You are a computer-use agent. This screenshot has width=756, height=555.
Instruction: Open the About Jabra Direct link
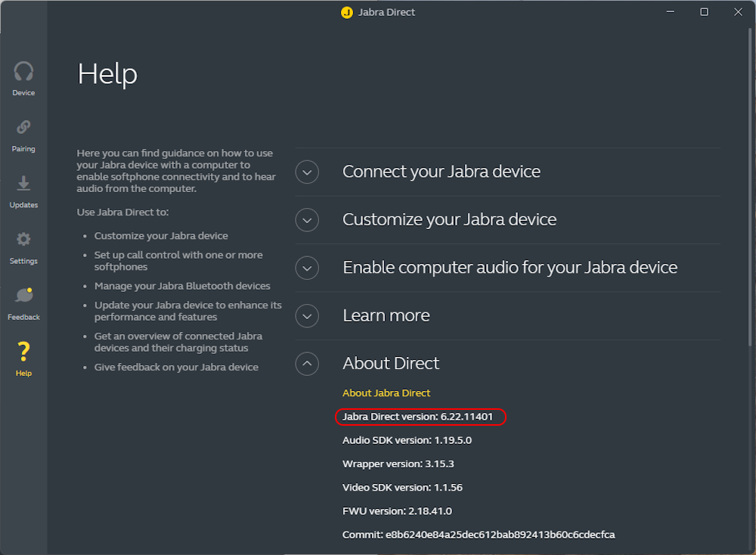click(x=386, y=393)
